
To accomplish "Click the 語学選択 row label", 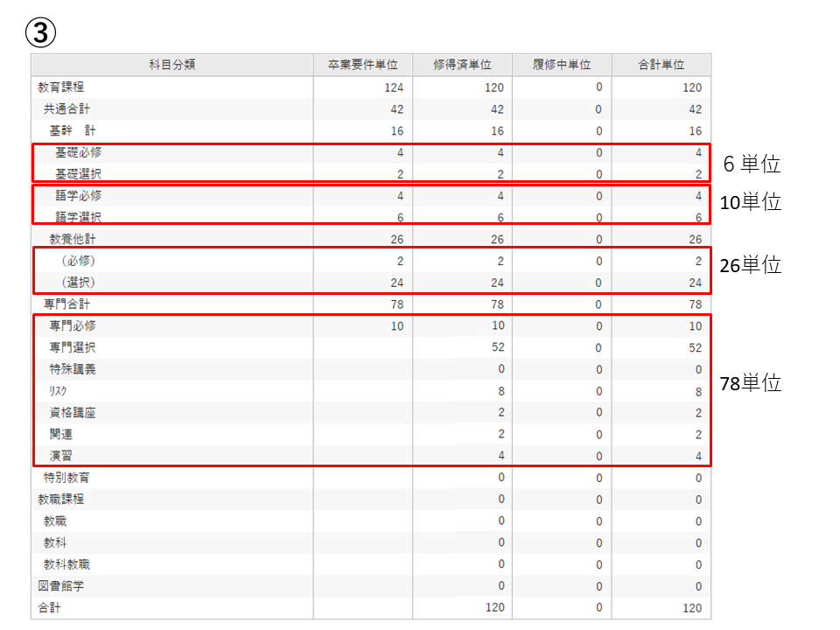I will tap(78, 218).
